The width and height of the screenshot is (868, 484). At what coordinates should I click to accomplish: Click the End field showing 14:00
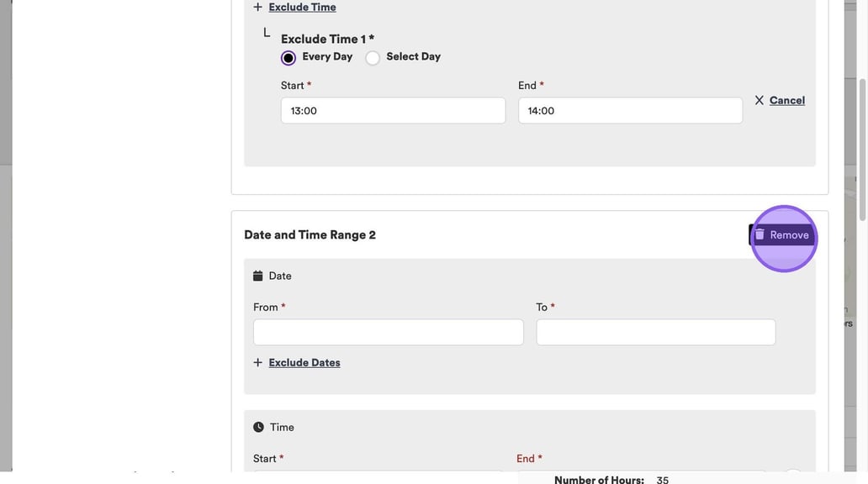tap(630, 111)
